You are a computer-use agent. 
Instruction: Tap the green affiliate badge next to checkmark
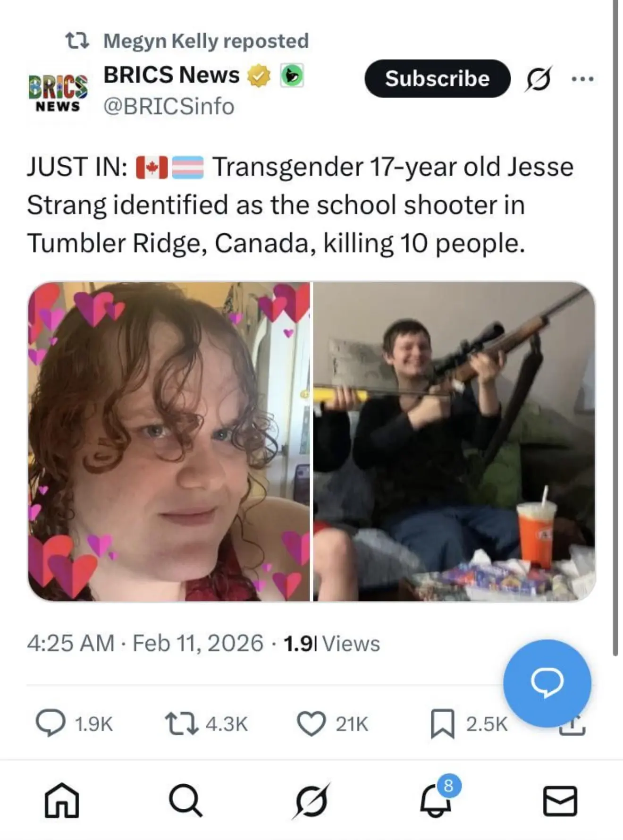click(292, 75)
